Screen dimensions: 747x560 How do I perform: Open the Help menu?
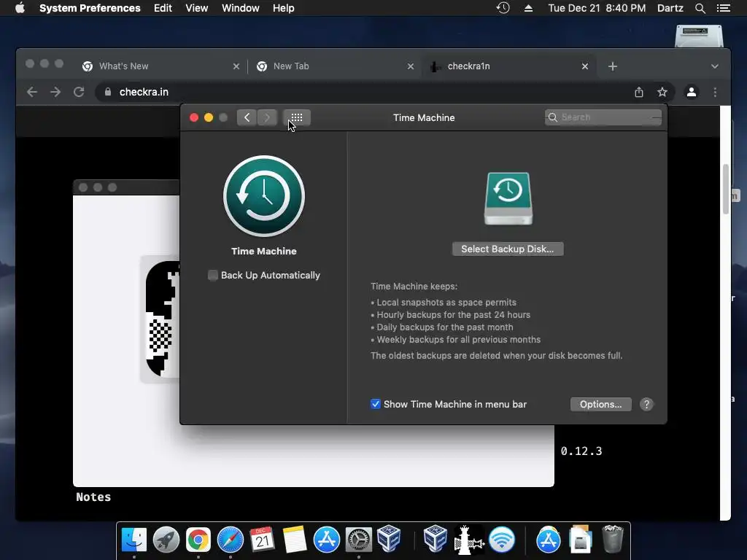[284, 8]
